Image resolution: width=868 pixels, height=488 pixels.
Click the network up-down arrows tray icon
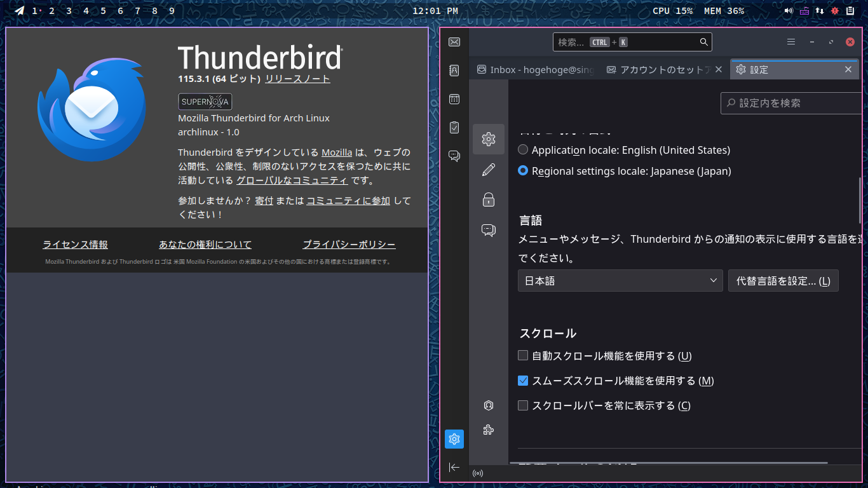pos(820,11)
